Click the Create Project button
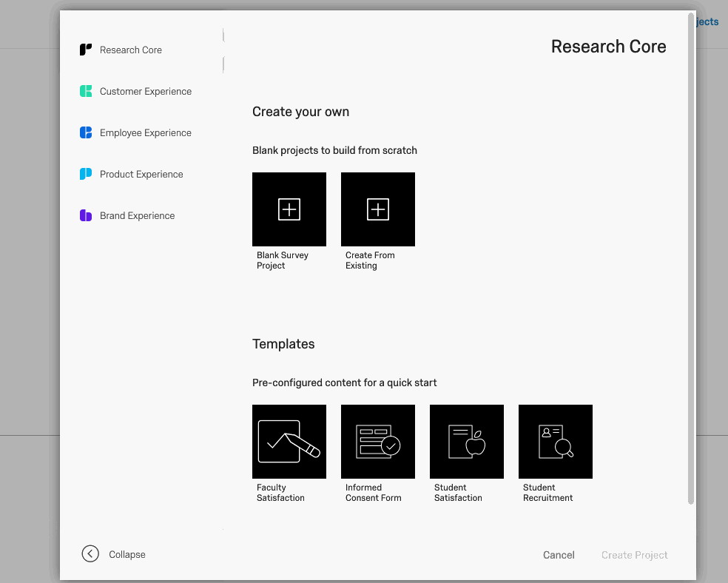Viewport: 728px width, 583px height. click(x=634, y=555)
